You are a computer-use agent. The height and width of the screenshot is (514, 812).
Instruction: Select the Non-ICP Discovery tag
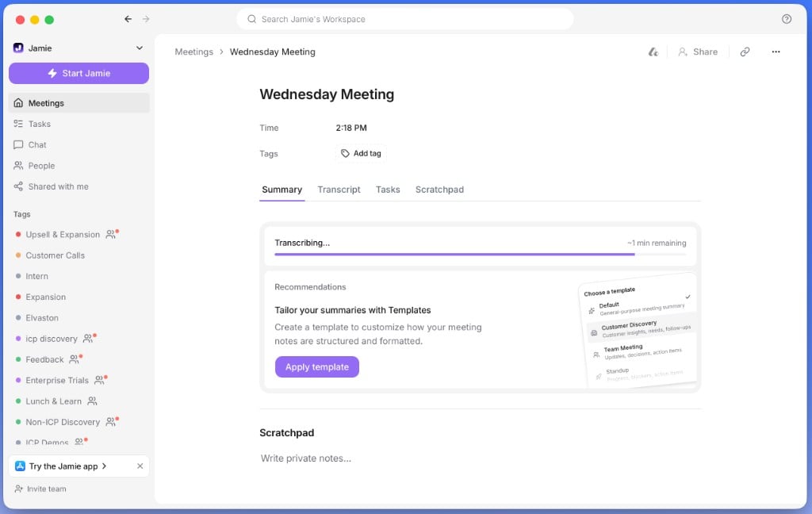63,422
